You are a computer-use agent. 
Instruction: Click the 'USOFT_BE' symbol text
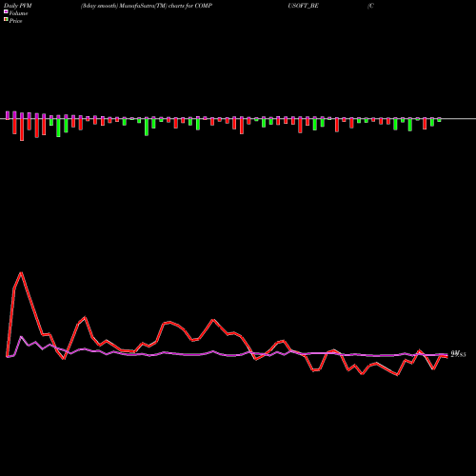point(303,6)
